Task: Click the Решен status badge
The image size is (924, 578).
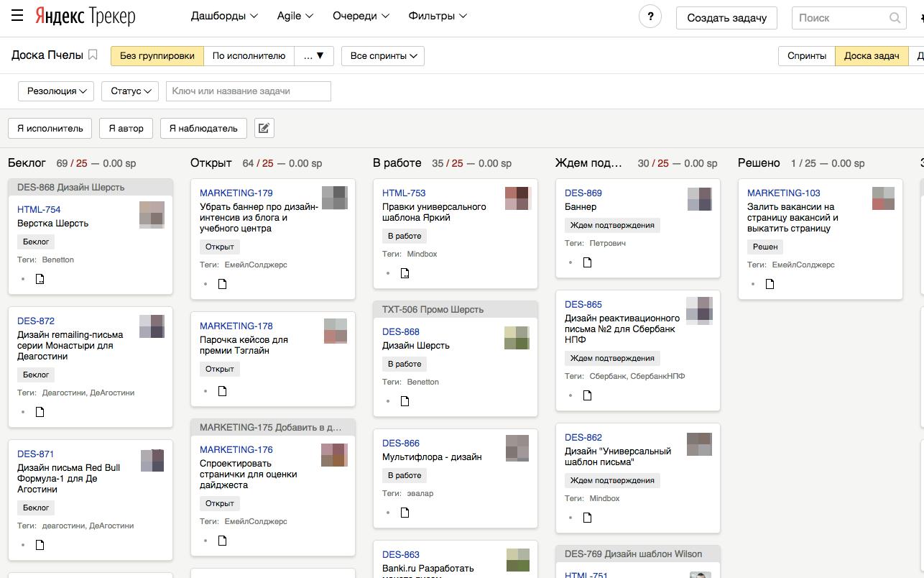Action: point(765,247)
